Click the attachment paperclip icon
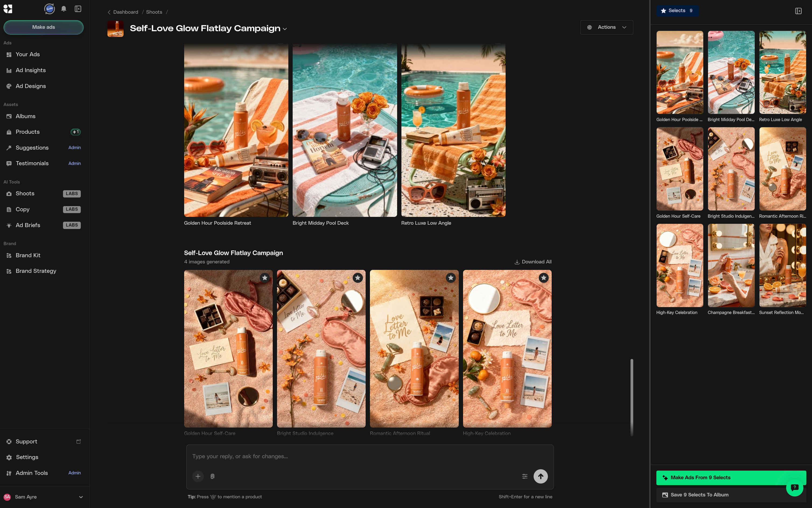The height and width of the screenshot is (508, 812). 212,476
